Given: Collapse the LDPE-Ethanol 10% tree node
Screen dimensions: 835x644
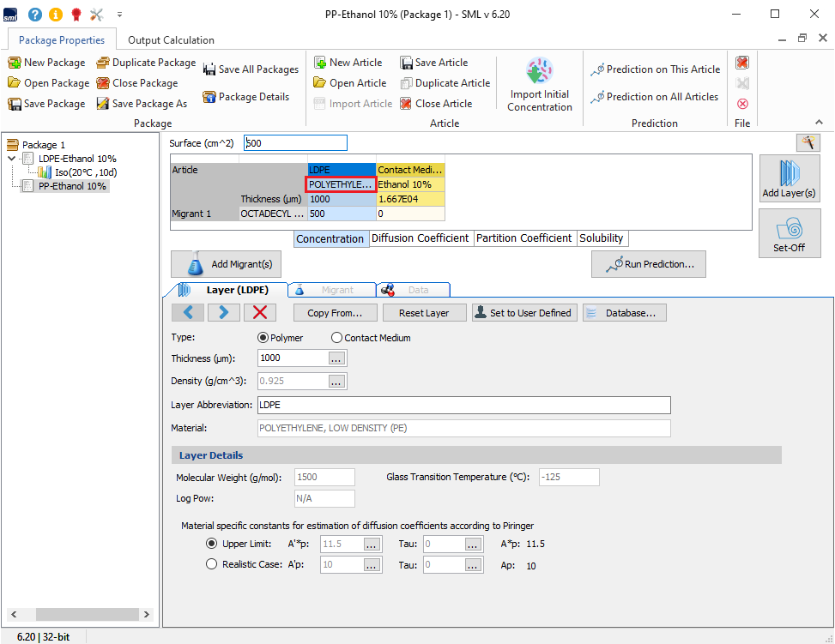Looking at the screenshot, I should [11, 159].
